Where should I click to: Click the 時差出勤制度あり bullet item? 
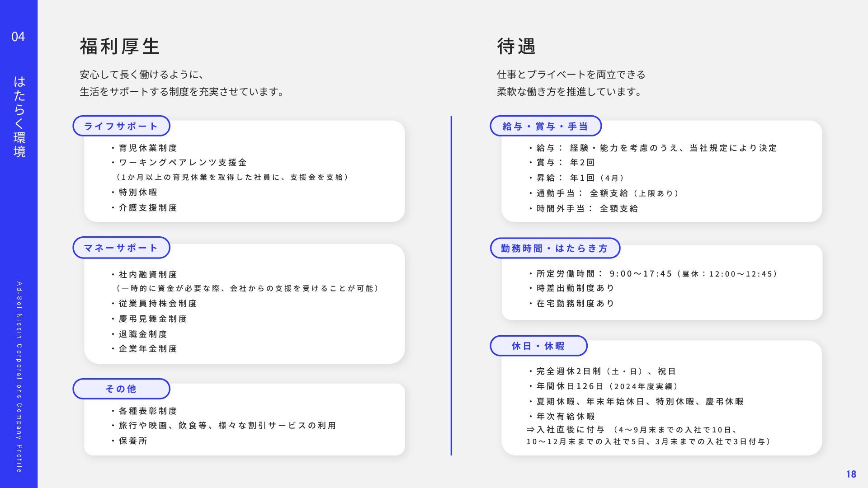pos(575,288)
